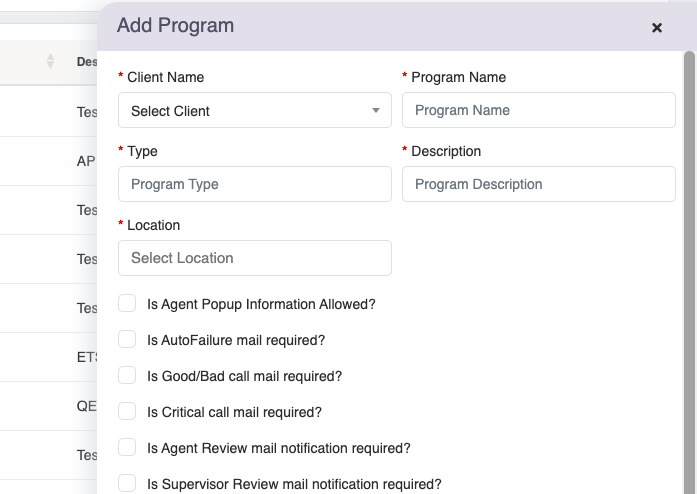Enable Agent Review mail notification checkbox
The height and width of the screenshot is (494, 697).
[x=127, y=447]
